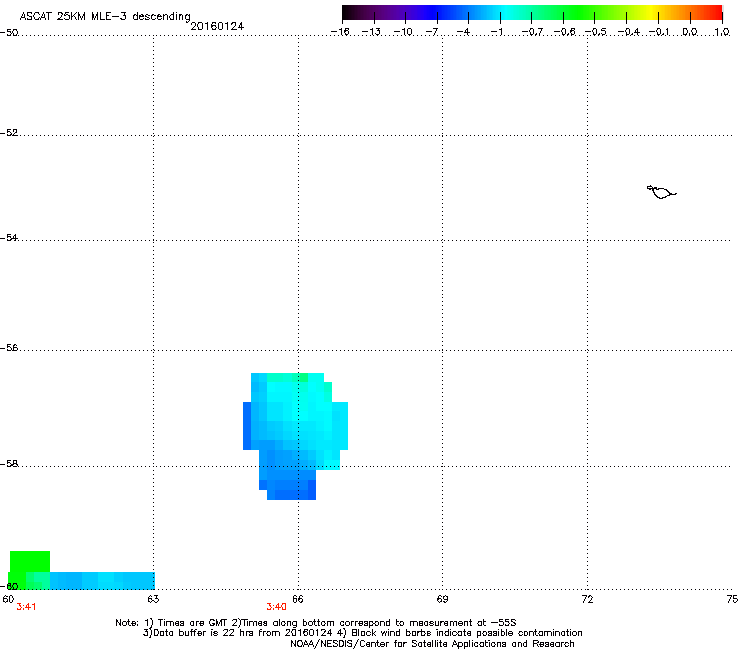Click the '-4' color bar label
740x650 pixels.
[x=463, y=32]
